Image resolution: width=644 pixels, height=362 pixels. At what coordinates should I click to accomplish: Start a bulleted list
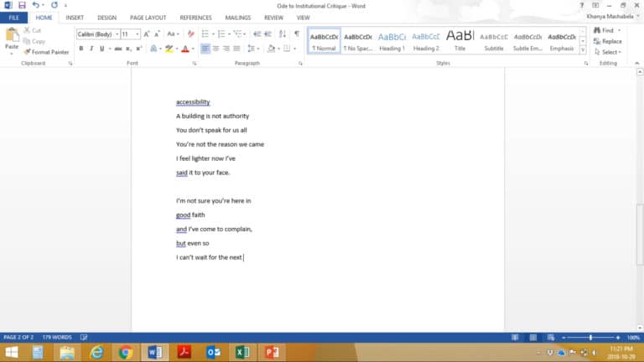pos(205,34)
